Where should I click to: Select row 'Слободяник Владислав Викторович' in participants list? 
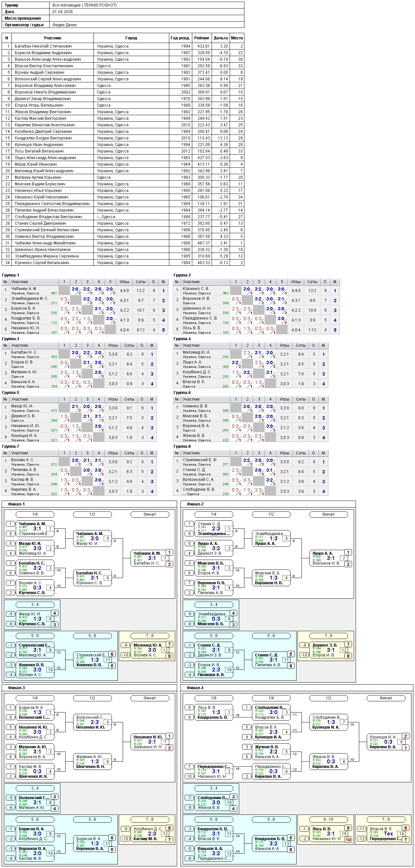(x=123, y=217)
